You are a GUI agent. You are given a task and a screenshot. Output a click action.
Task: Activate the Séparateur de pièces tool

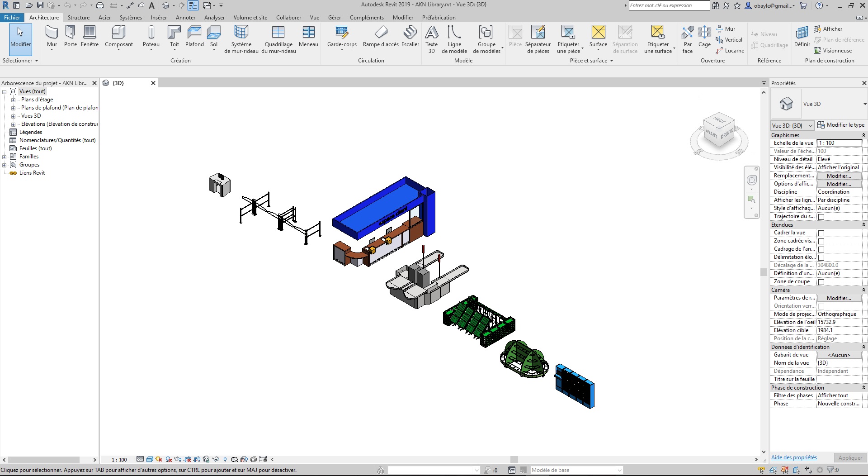[538, 38]
